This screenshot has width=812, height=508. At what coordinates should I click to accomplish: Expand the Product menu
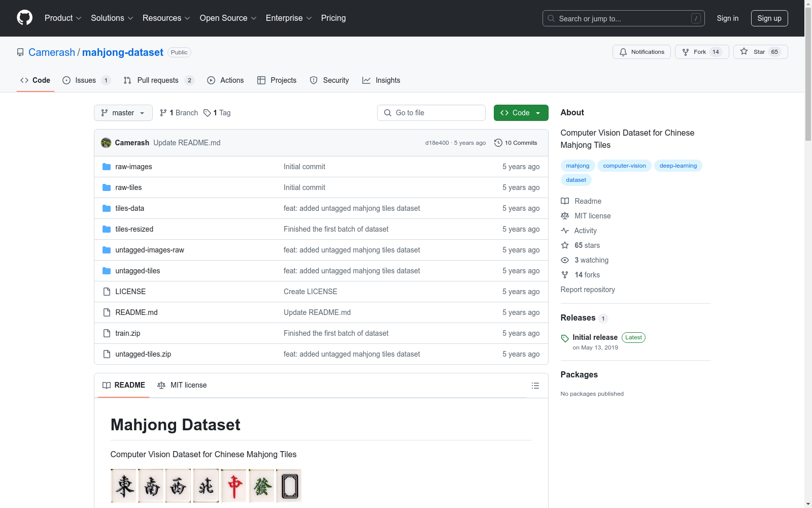(x=63, y=18)
